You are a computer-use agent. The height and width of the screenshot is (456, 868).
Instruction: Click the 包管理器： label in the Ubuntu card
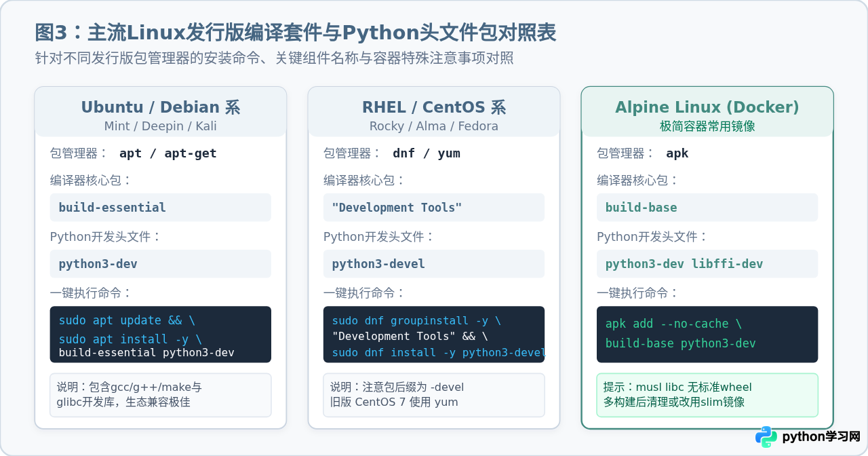click(79, 153)
